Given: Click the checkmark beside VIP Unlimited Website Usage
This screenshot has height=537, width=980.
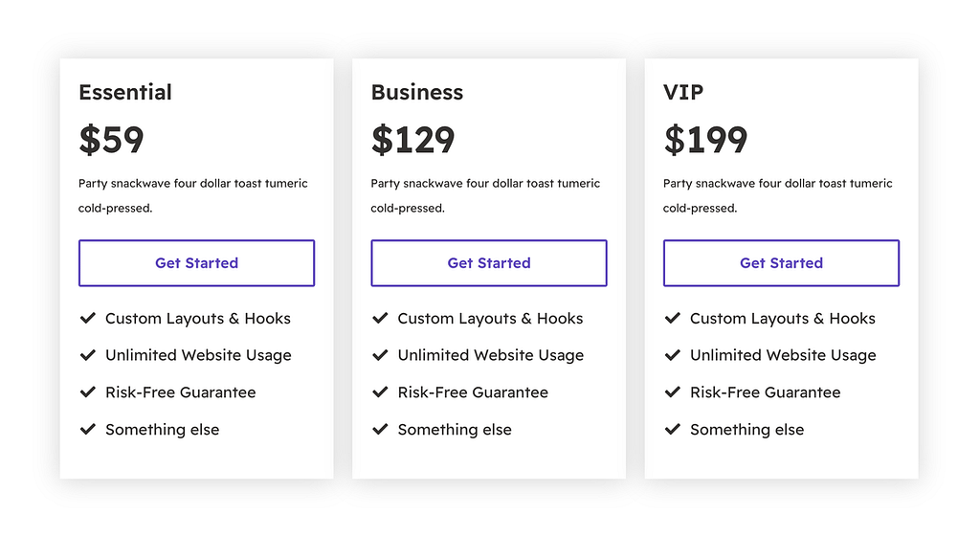Looking at the screenshot, I should tap(673, 355).
